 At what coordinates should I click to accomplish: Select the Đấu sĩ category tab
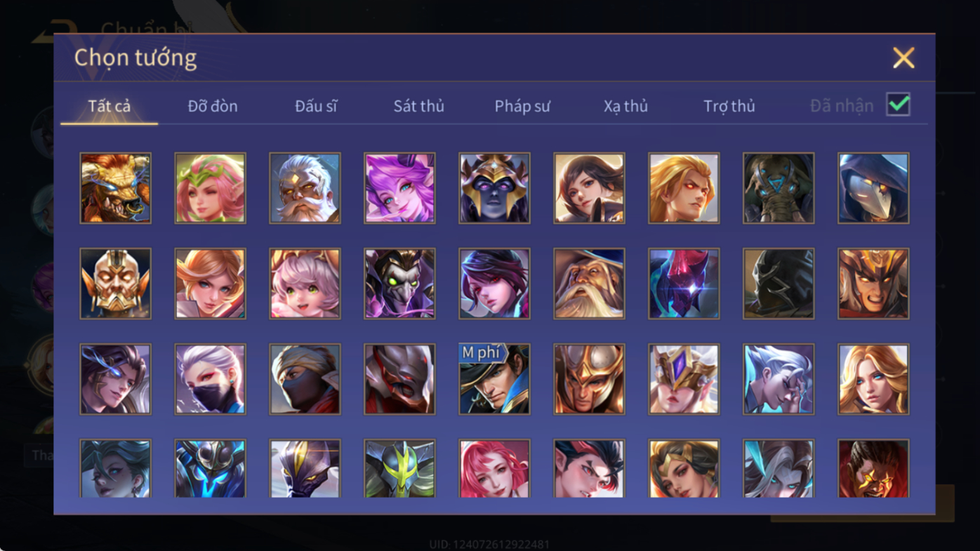tap(316, 106)
